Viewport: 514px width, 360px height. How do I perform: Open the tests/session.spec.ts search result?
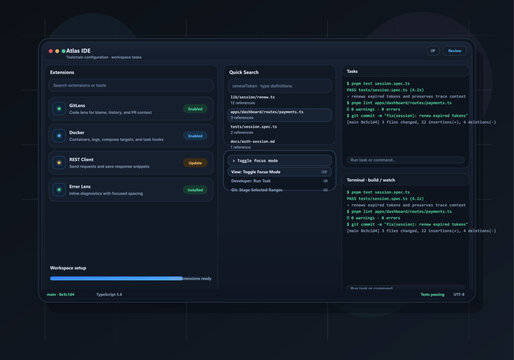tap(280, 129)
